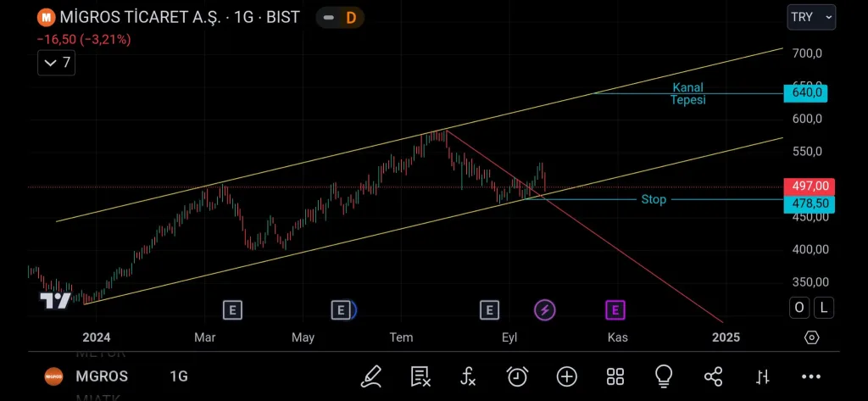Viewport: 868px width, 401px height.
Task: Tap the red 497,00 current price label
Action: (x=810, y=187)
